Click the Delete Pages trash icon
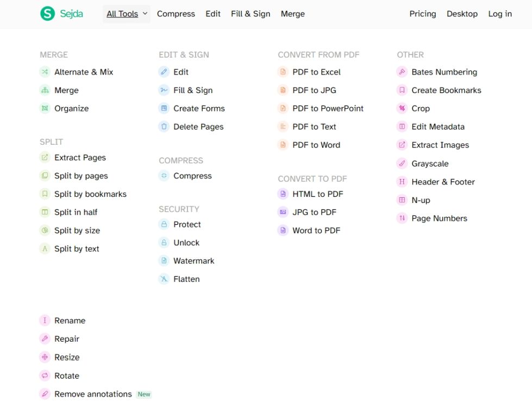The width and height of the screenshot is (532, 408). (x=164, y=127)
